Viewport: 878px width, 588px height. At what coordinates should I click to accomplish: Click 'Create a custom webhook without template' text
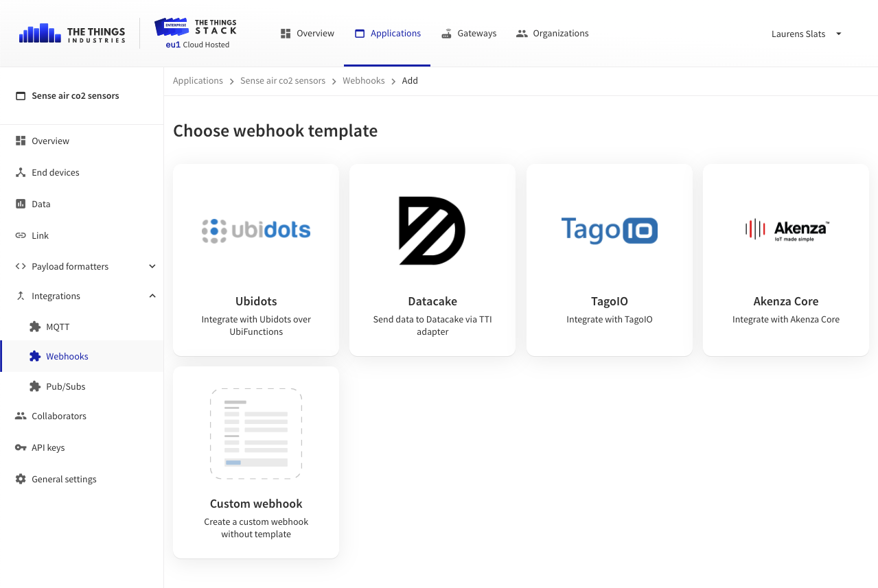[256, 528]
